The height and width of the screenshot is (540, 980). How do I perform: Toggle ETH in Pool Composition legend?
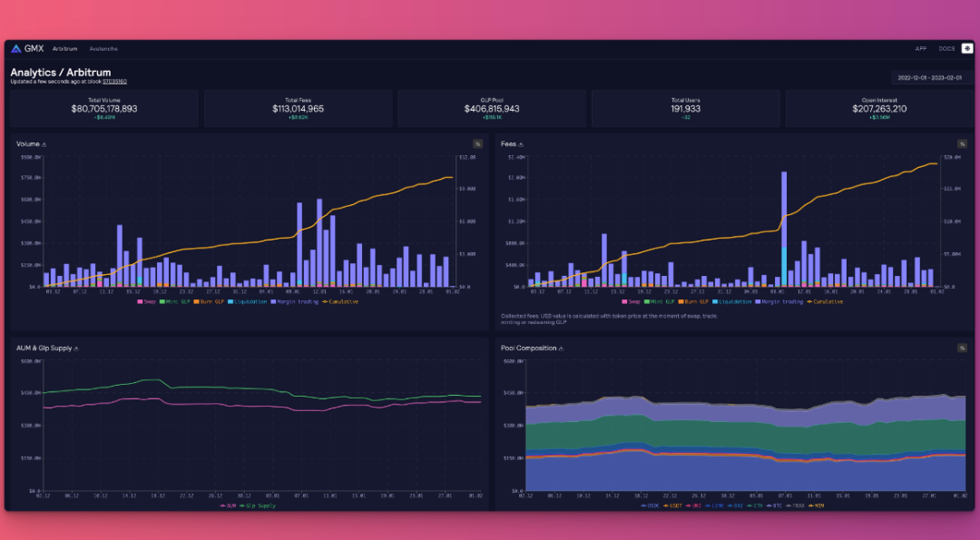pos(755,506)
